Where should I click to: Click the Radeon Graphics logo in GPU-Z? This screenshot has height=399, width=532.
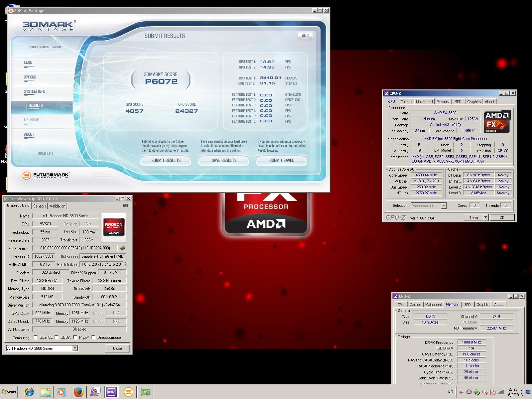114,227
